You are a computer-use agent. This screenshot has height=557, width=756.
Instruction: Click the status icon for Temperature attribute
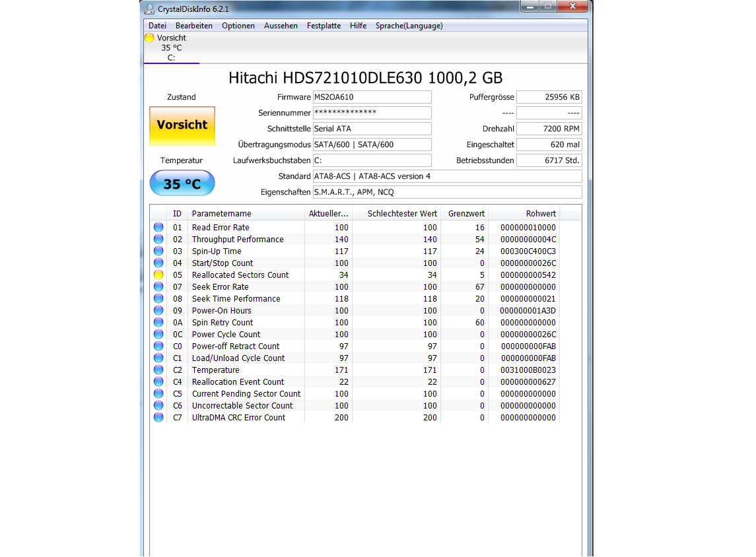tap(158, 370)
